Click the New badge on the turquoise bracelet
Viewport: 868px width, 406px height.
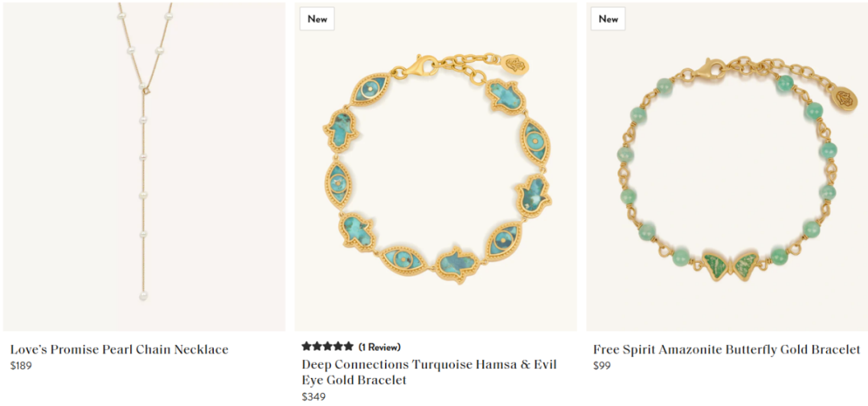pos(317,19)
